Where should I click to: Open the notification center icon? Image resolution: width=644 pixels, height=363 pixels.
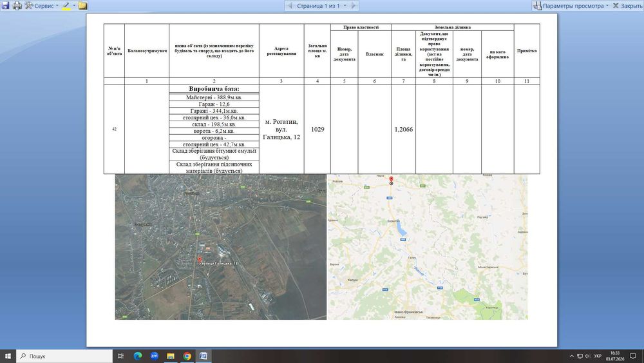634,357
